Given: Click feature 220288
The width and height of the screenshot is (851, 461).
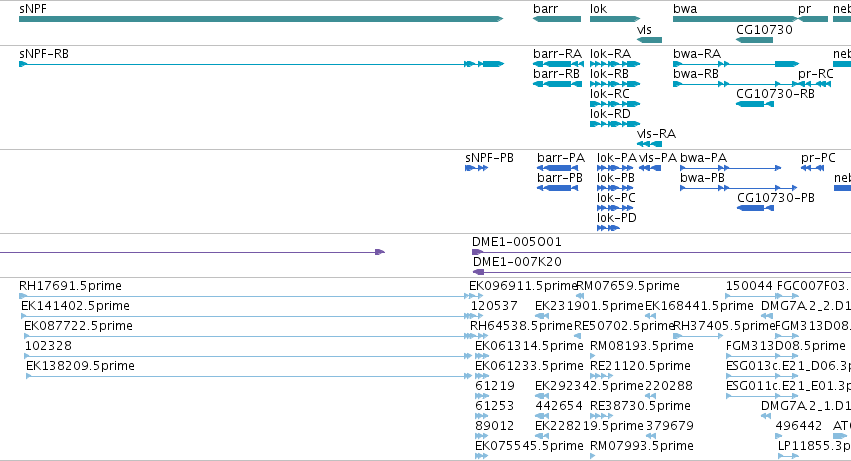Looking at the screenshot, I should pos(650,396).
